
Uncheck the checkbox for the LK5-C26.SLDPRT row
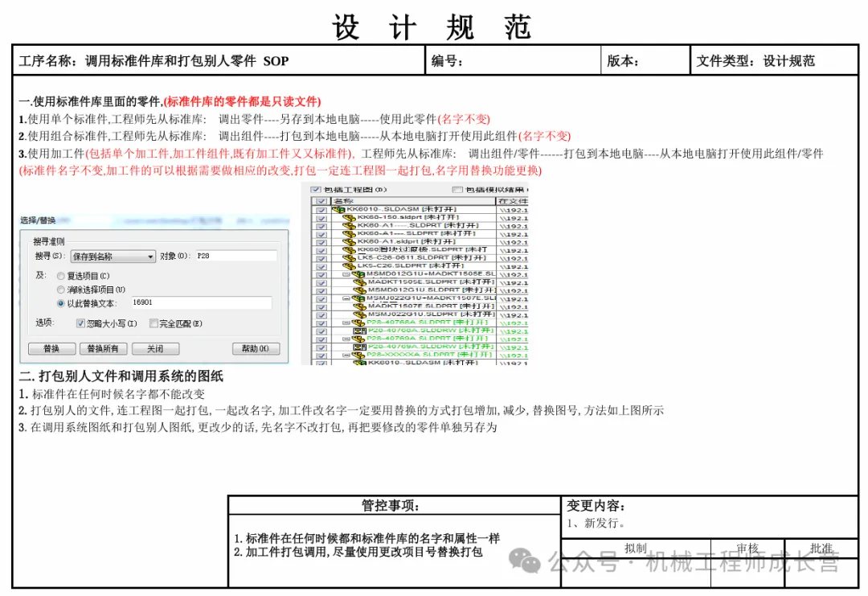click(321, 266)
